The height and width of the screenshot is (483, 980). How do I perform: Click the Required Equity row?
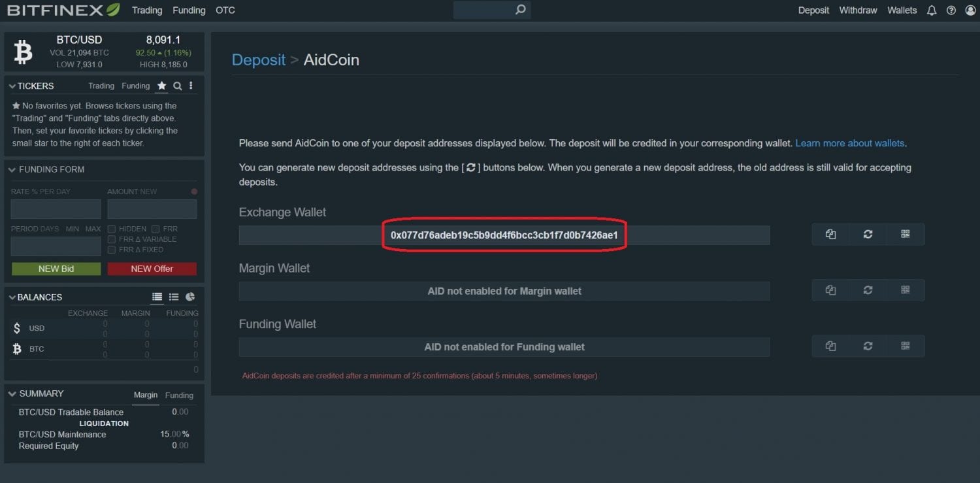click(x=105, y=446)
